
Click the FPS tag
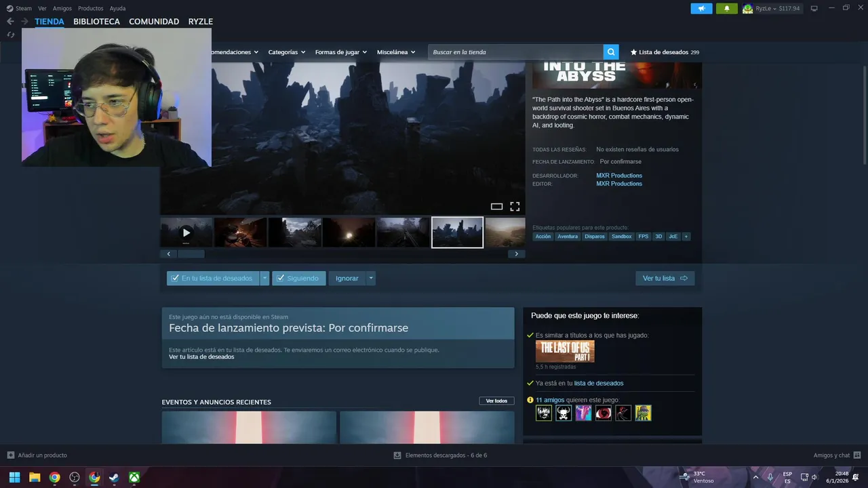(x=643, y=237)
